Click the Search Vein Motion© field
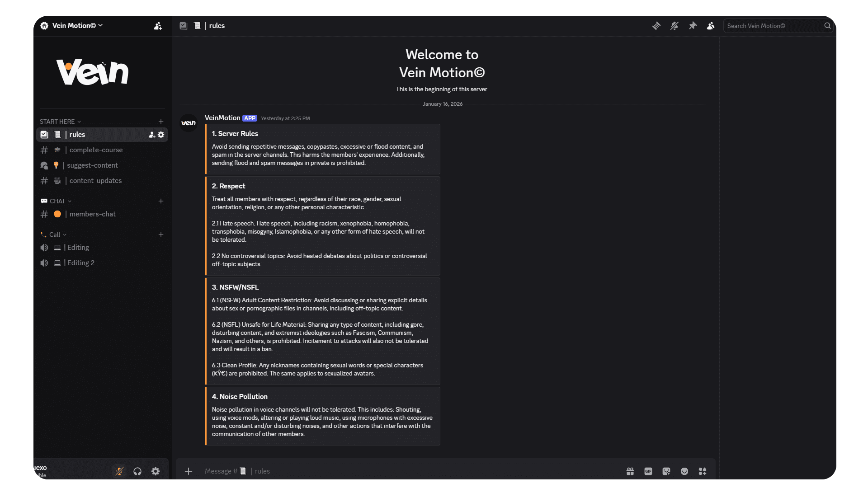Image resolution: width=868 pixels, height=488 pixels. tap(774, 26)
